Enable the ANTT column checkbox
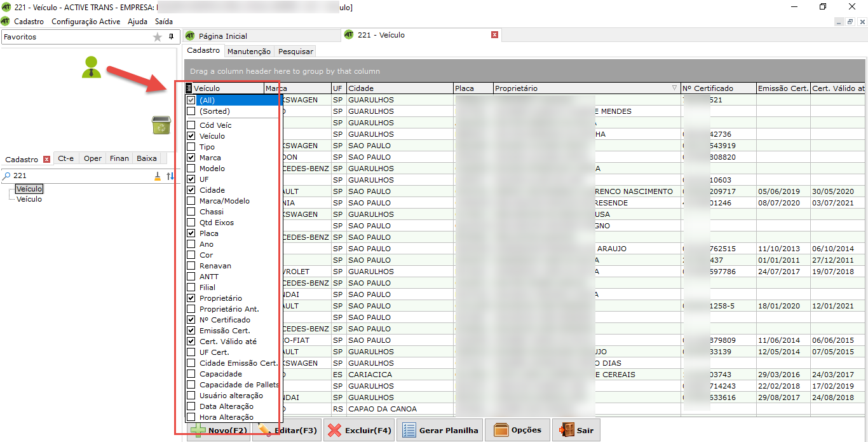The height and width of the screenshot is (442, 868). tap(191, 277)
